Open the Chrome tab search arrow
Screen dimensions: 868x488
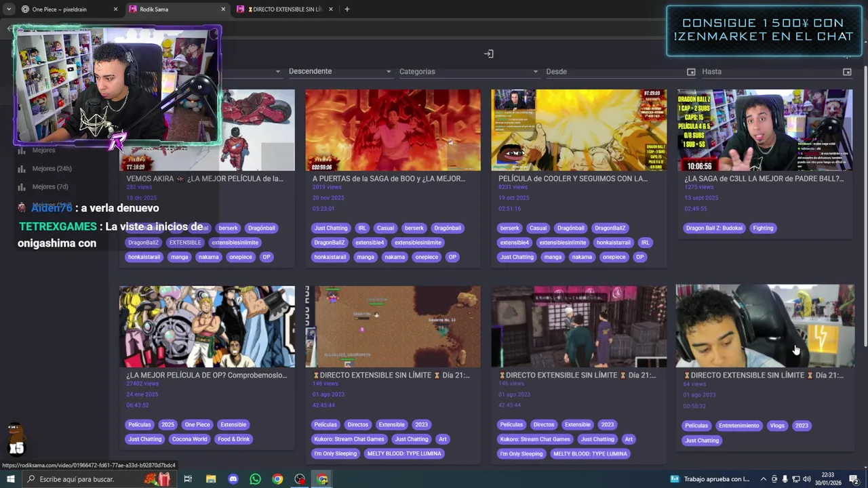tap(9, 9)
